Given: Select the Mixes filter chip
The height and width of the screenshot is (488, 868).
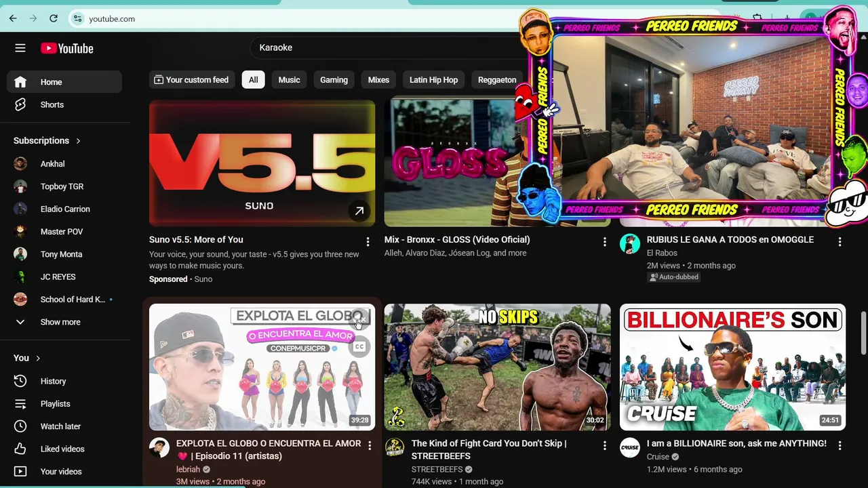Looking at the screenshot, I should point(378,80).
